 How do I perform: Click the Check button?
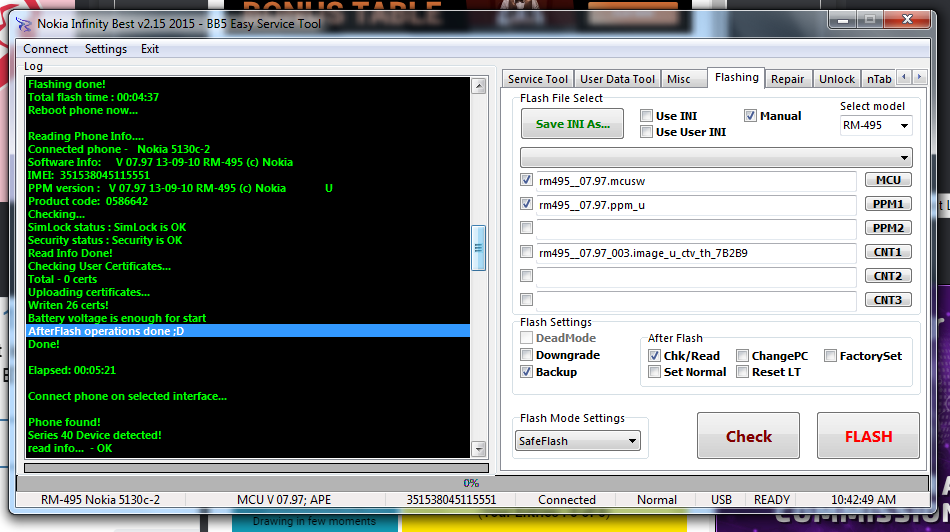(x=748, y=436)
